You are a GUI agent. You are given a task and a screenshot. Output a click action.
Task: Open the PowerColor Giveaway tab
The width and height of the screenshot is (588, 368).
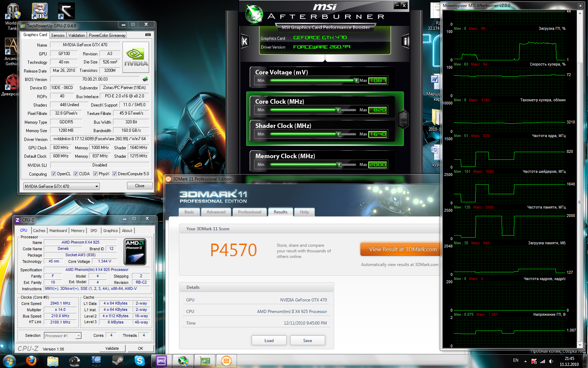pos(107,35)
